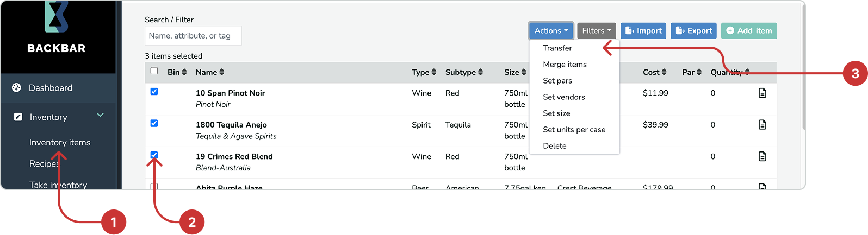868x235 pixels.
Task: Open Take inventory in sidebar
Action: [58, 185]
